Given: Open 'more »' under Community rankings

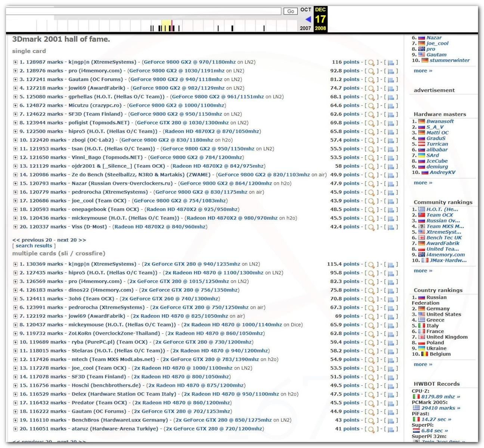Looking at the screenshot, I should [423, 271].
